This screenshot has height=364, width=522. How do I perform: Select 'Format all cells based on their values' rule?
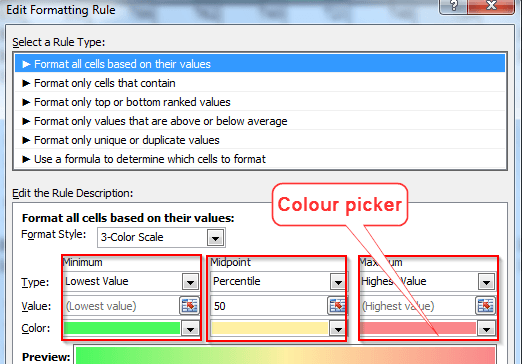260,64
